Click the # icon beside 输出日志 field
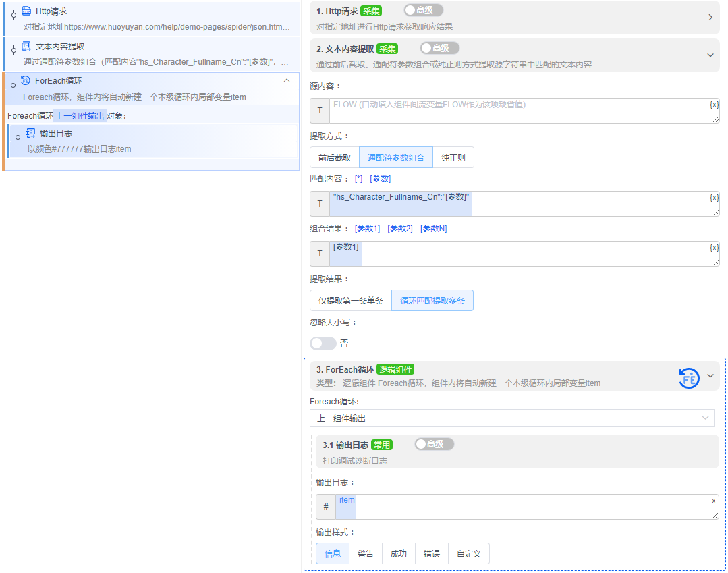This screenshot has width=728, height=573. 326,506
